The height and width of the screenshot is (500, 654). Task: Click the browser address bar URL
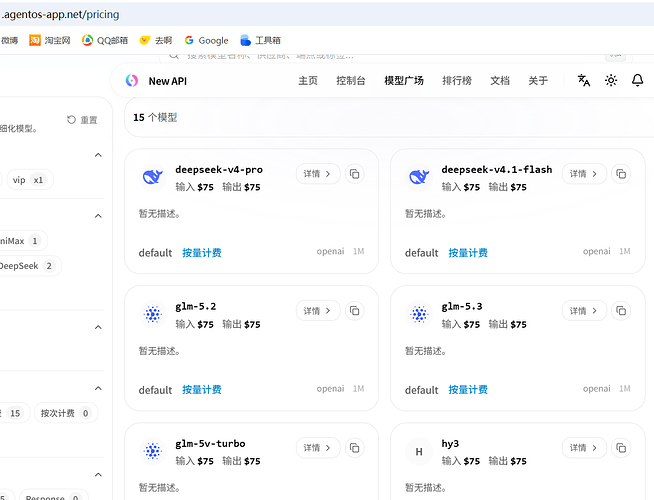tap(60, 15)
